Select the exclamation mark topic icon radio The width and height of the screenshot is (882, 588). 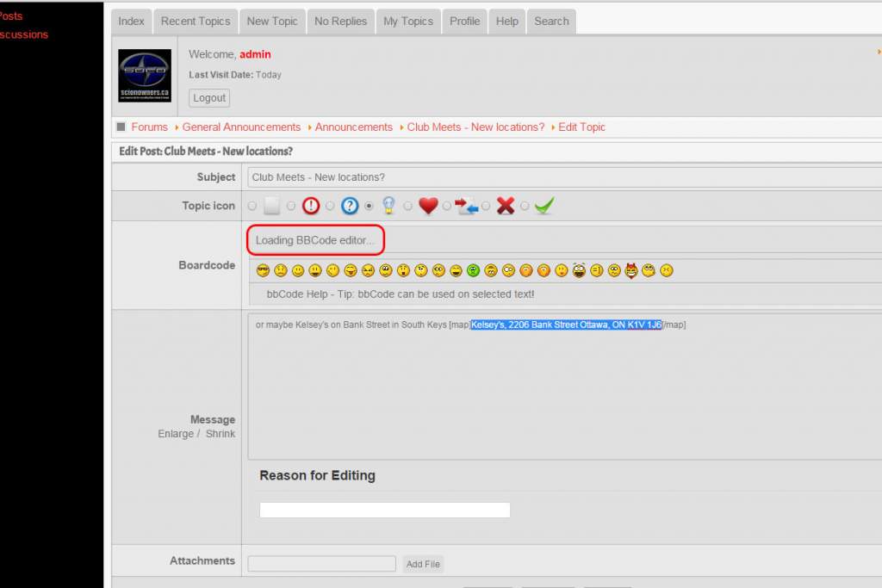pyautogui.click(x=291, y=207)
